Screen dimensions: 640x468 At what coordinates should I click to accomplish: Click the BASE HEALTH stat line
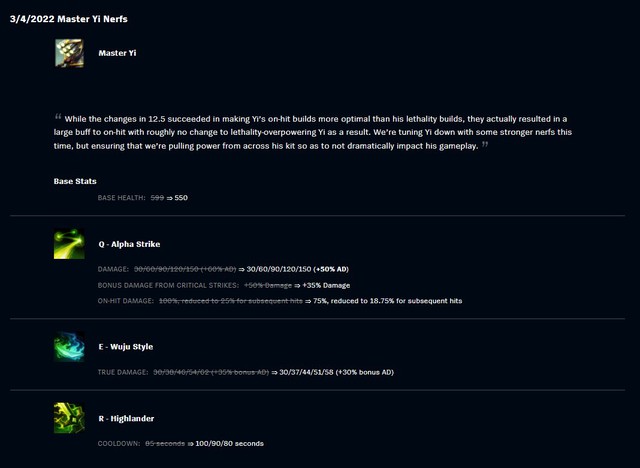pos(142,198)
